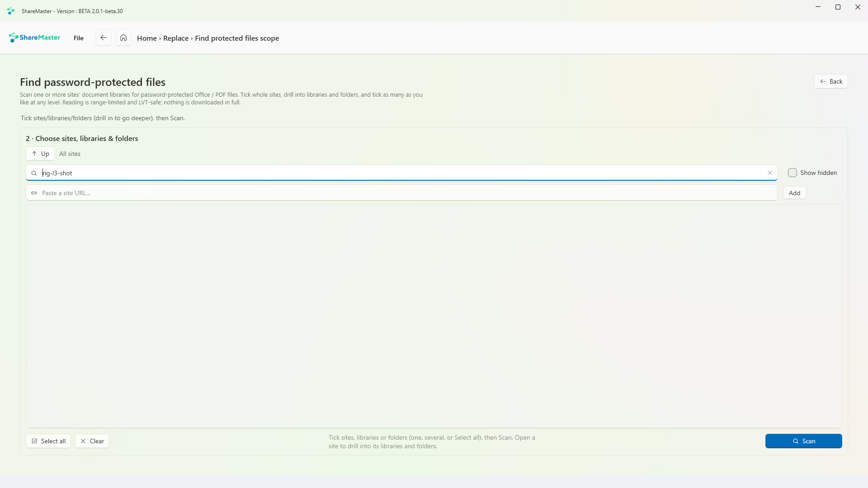Click Choose sites, libraries & folders heading

point(82,139)
